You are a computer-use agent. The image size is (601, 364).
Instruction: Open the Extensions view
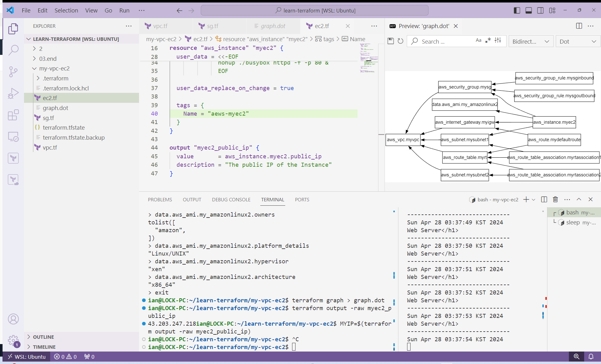pyautogui.click(x=13, y=115)
